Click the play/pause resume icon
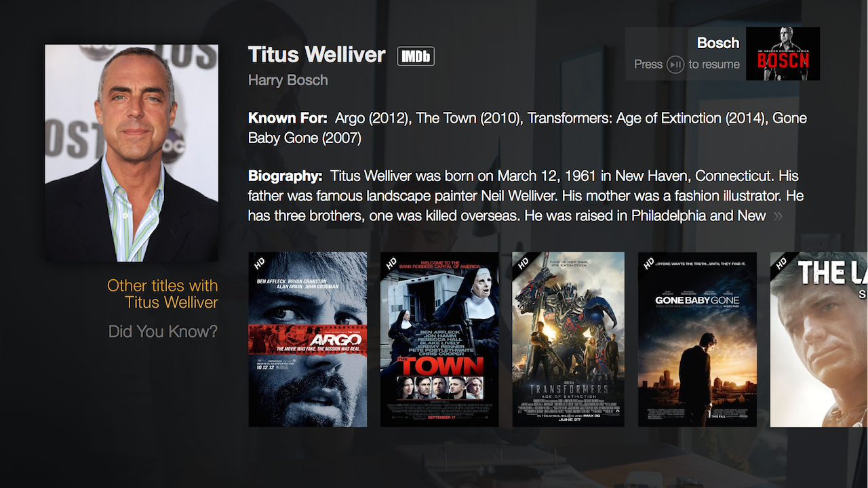868x488 pixels. pyautogui.click(x=675, y=64)
